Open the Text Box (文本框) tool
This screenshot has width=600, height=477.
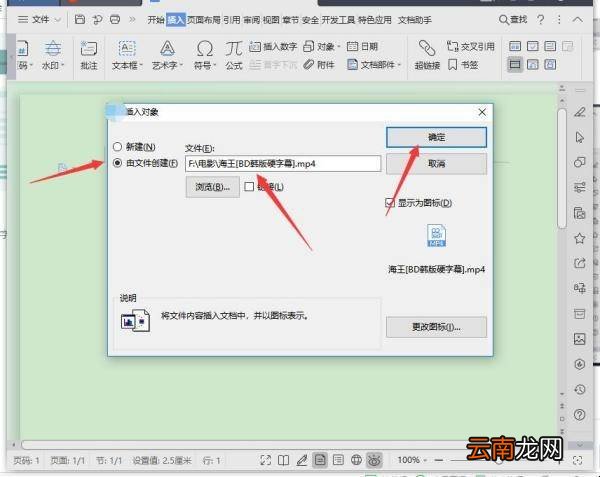tap(127, 55)
